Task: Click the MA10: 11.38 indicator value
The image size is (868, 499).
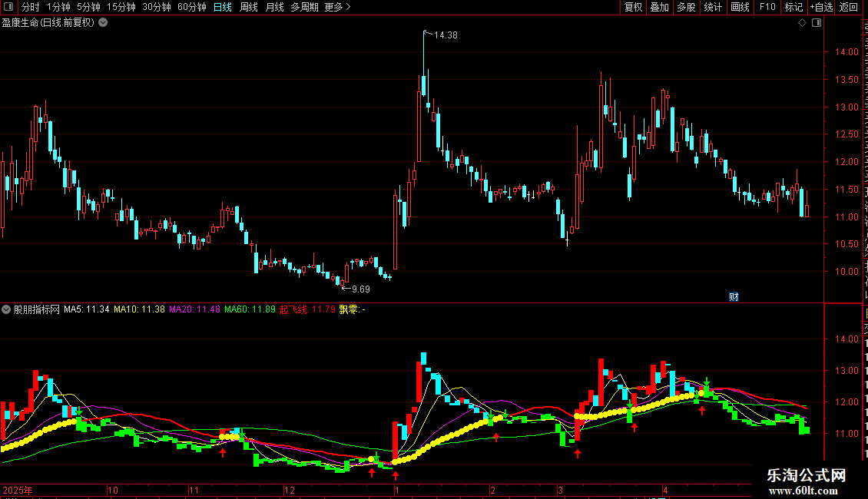Action: [x=140, y=309]
